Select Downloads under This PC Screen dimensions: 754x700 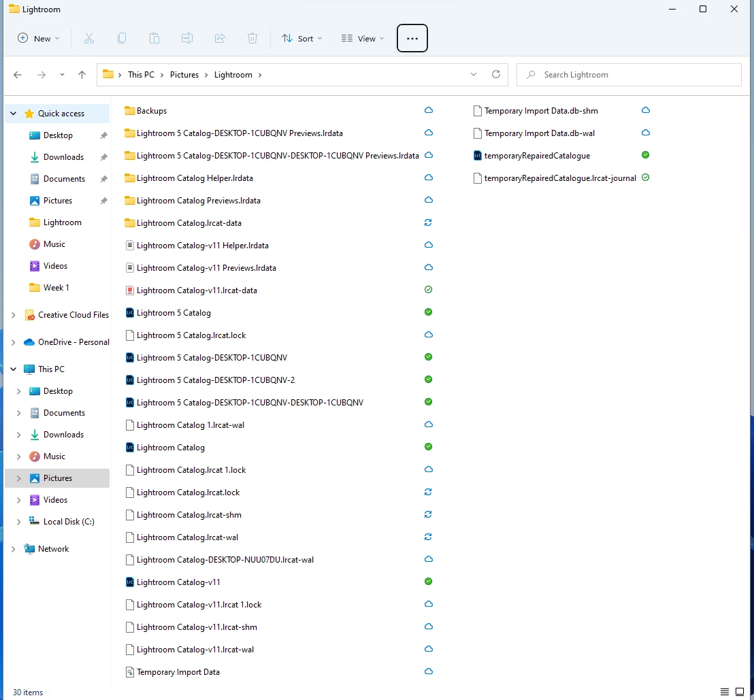point(63,435)
